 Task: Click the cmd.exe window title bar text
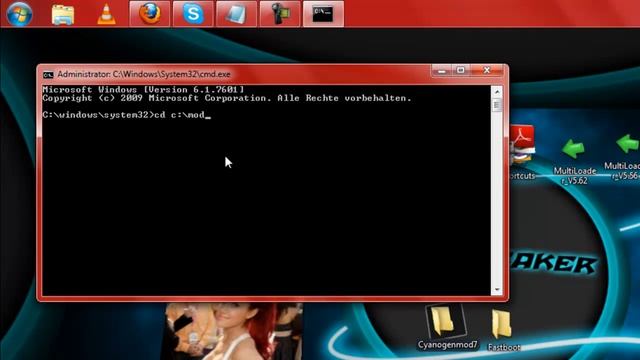144,74
